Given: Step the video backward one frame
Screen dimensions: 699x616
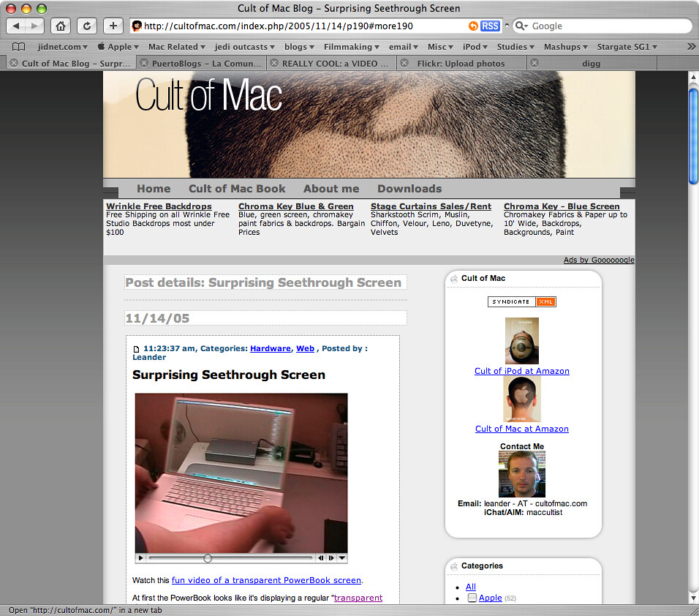Looking at the screenshot, I should coord(320,557).
